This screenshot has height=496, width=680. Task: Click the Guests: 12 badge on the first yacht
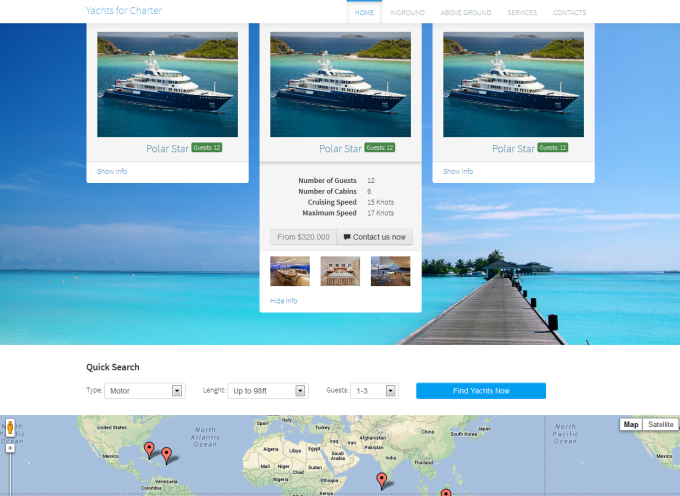[x=207, y=147]
